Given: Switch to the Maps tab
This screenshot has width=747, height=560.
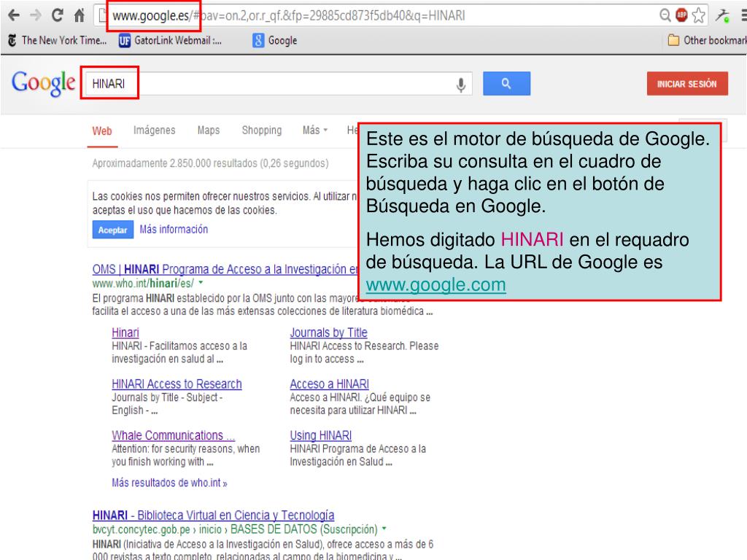Looking at the screenshot, I should [x=209, y=131].
